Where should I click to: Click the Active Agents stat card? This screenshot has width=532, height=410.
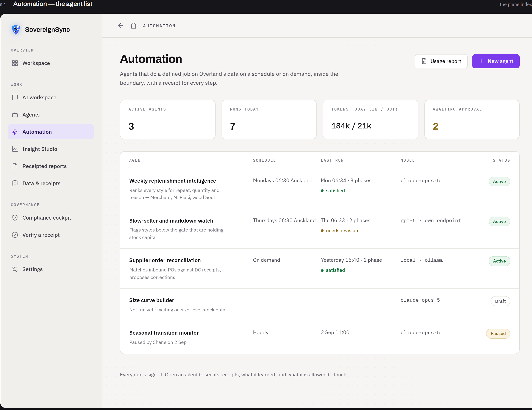click(168, 119)
